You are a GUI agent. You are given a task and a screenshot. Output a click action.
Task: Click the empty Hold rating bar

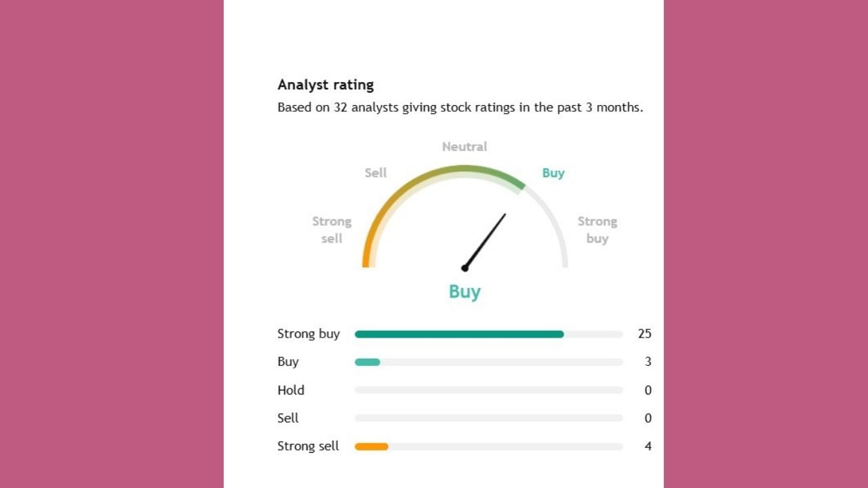488,390
